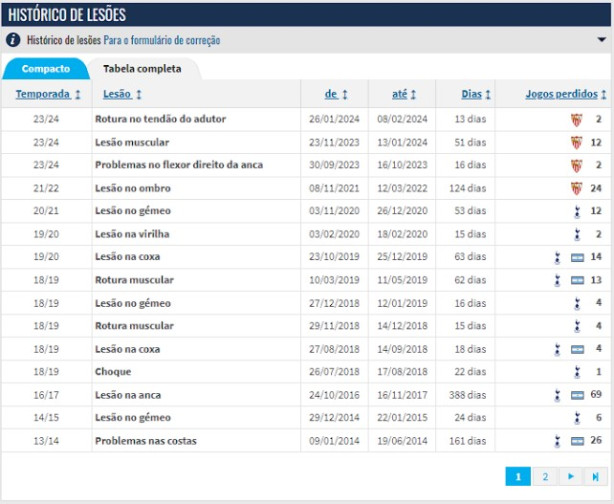
Task: Sort the table by Temporada column
Action: pyautogui.click(x=48, y=94)
